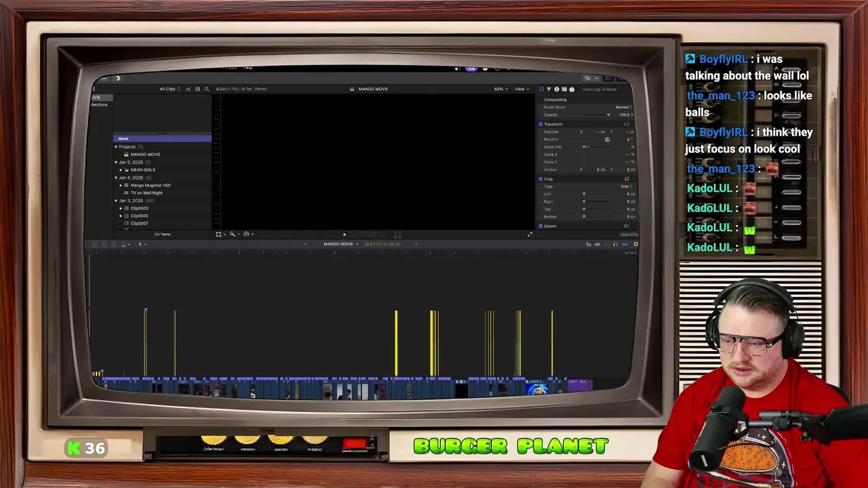868x488 pixels.
Task: Open the Video inspector tab icon
Action: click(x=541, y=89)
